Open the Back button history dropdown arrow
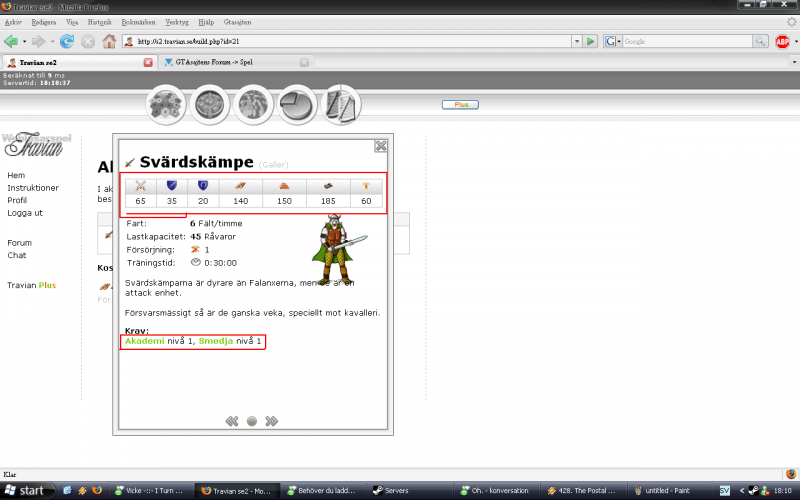800x500 pixels. (24, 42)
